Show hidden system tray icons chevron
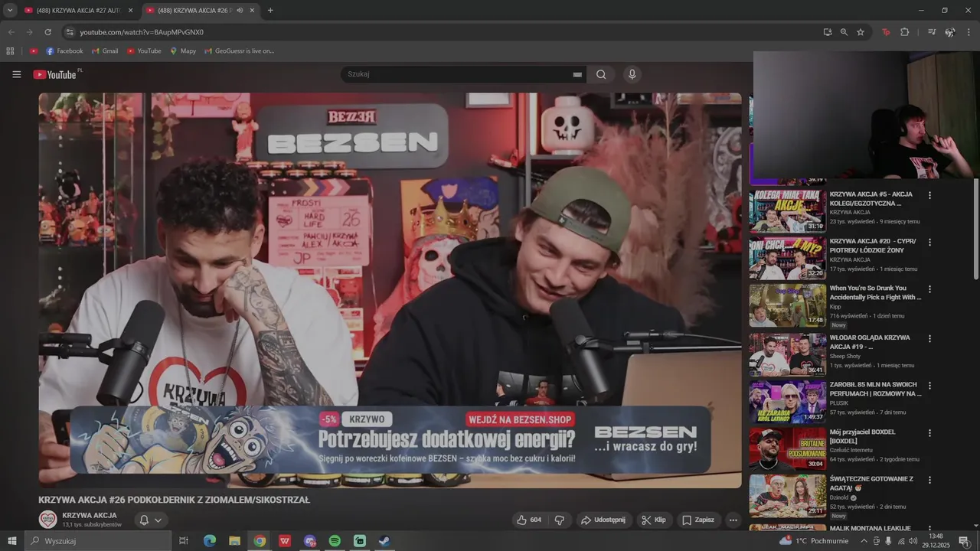Image resolution: width=980 pixels, height=551 pixels. click(864, 541)
